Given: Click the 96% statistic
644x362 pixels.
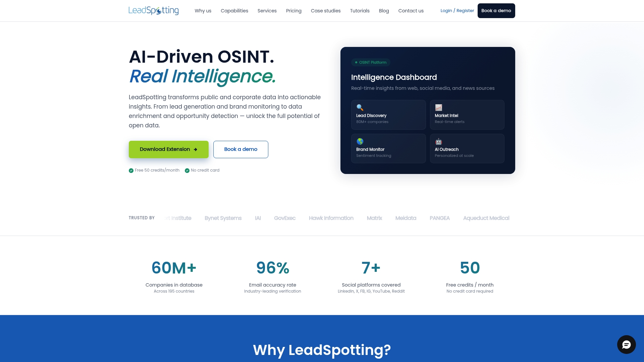Looking at the screenshot, I should [273, 268].
